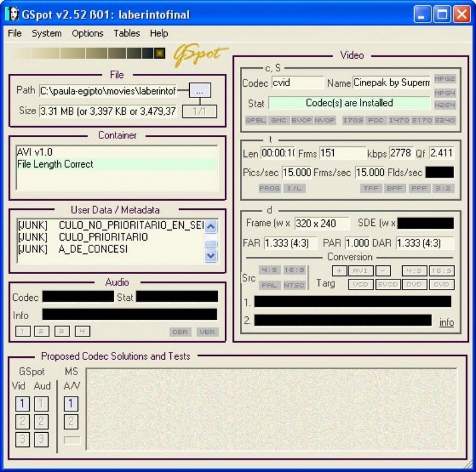476x472 pixels.
Task: Click the video Codec field 'cvid'
Action: tap(297, 83)
